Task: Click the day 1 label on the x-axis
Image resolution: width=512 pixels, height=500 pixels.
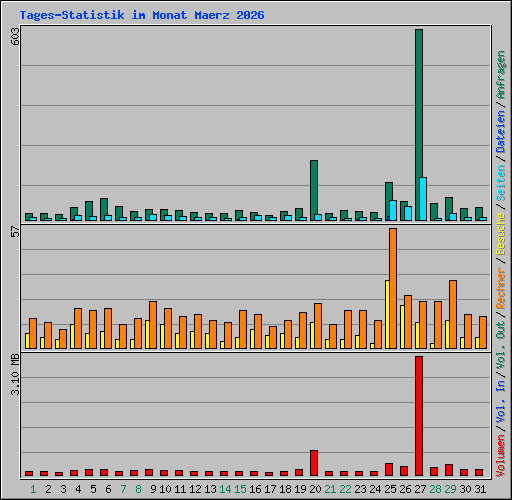Action: [x=33, y=489]
